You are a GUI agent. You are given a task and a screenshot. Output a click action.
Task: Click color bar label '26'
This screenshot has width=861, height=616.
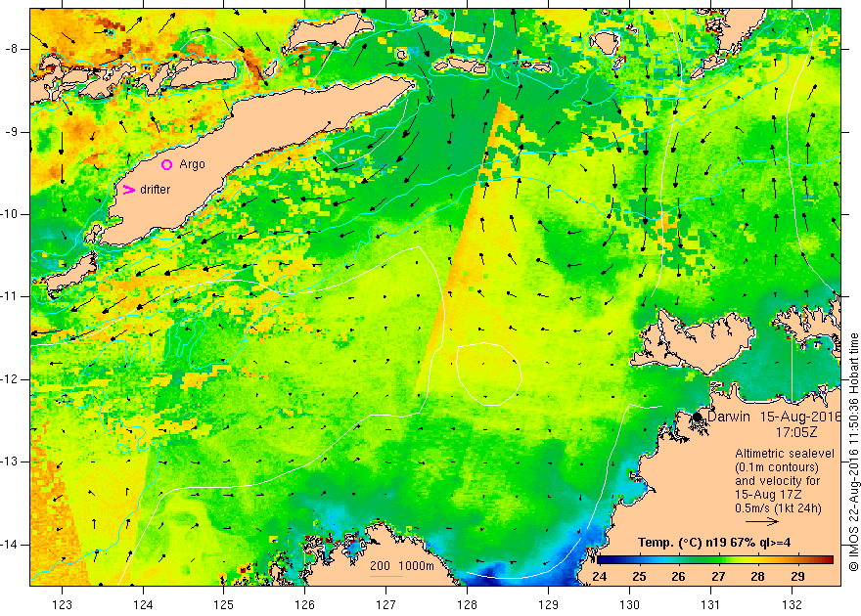(679, 577)
